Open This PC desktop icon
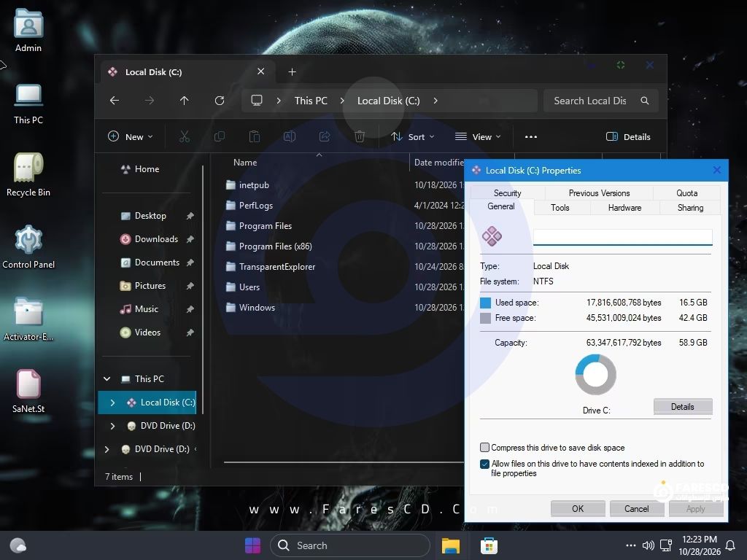747x560 pixels. [28, 104]
